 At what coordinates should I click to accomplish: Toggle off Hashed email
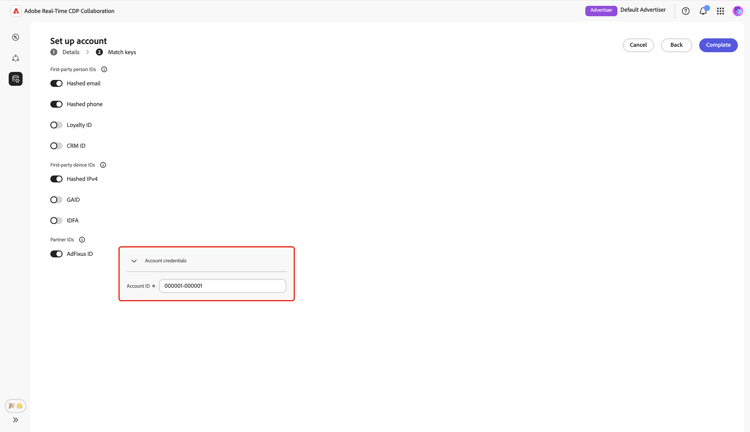[x=56, y=83]
